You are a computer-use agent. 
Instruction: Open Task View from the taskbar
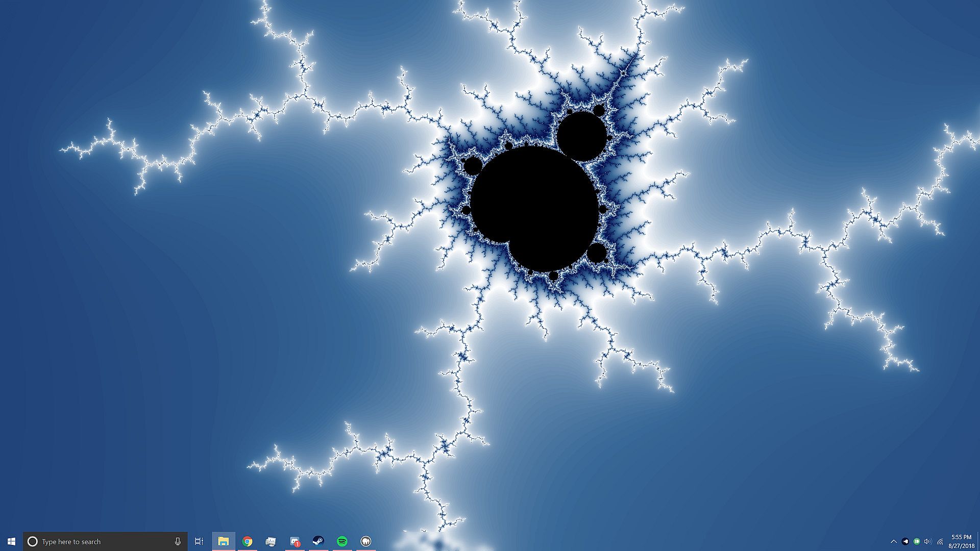point(199,541)
